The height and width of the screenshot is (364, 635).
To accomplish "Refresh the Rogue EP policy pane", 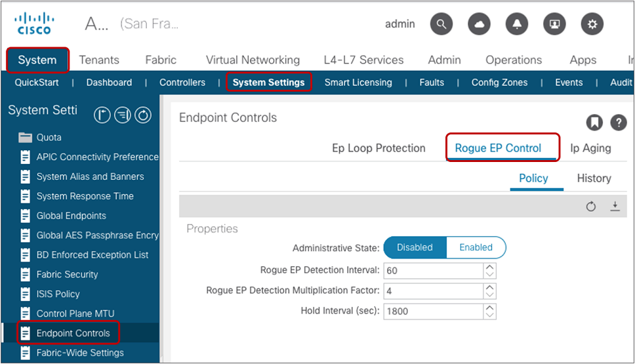I will (591, 207).
